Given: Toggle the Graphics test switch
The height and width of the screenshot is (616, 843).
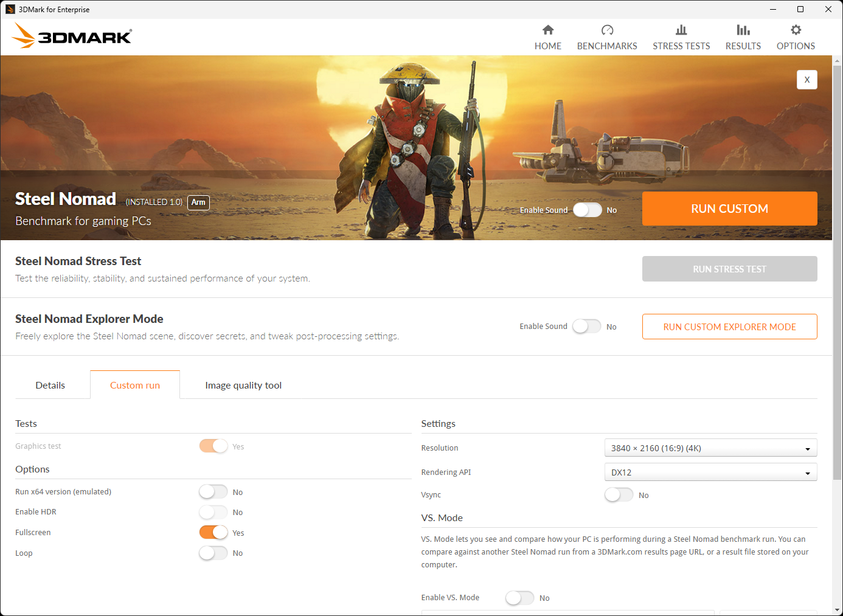Looking at the screenshot, I should tap(213, 446).
